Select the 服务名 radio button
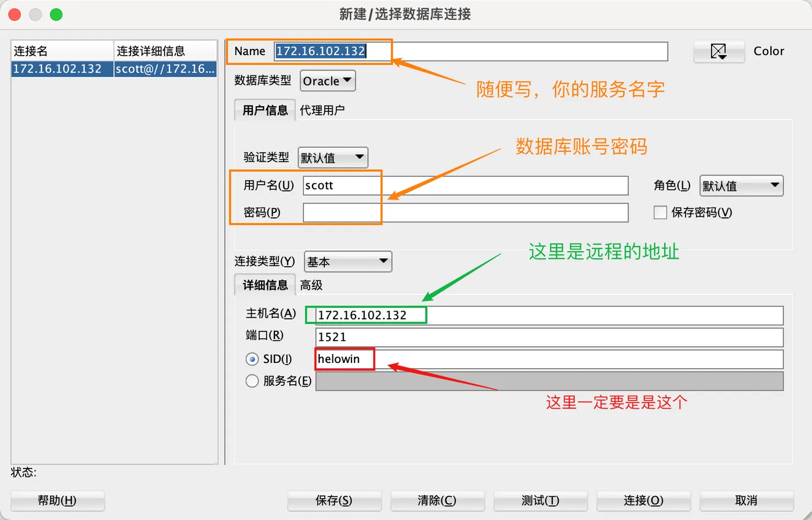The width and height of the screenshot is (812, 520). (252, 381)
